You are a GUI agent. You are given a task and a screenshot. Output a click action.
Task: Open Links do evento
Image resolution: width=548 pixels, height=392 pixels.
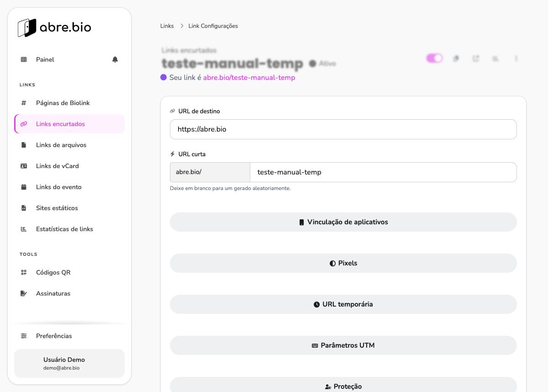[69, 187]
